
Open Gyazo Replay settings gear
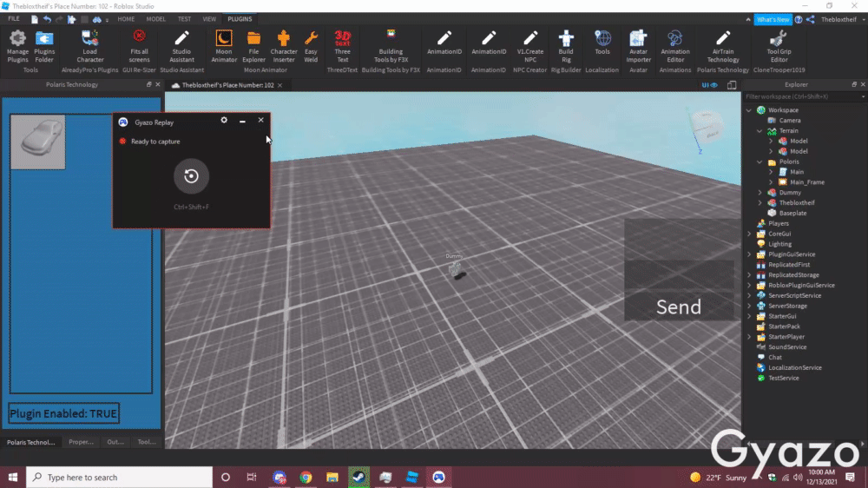coord(224,120)
